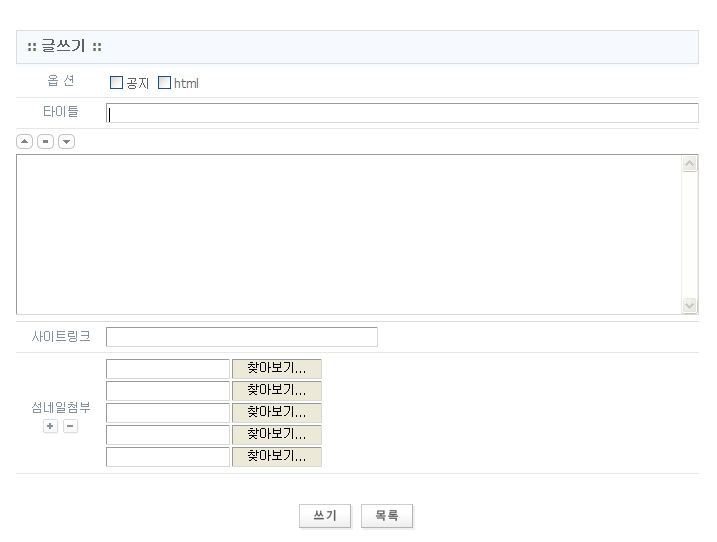Click the content scrollbar down arrow
The image size is (717, 542).
pos(689,305)
